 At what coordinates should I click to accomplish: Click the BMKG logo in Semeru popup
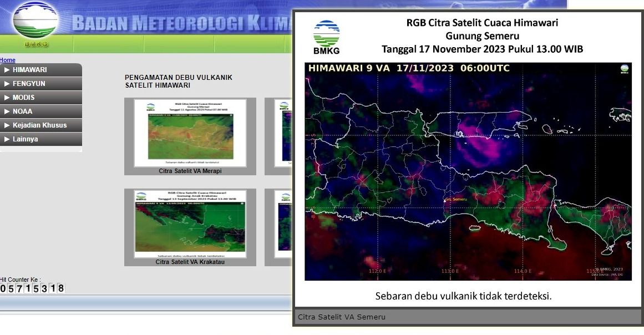tap(327, 37)
